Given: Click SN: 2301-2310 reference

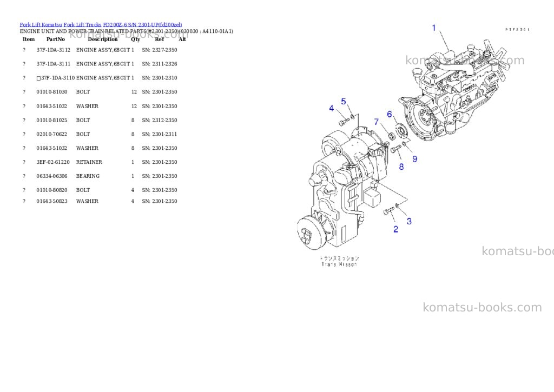Looking at the screenshot, I should [x=160, y=78].
